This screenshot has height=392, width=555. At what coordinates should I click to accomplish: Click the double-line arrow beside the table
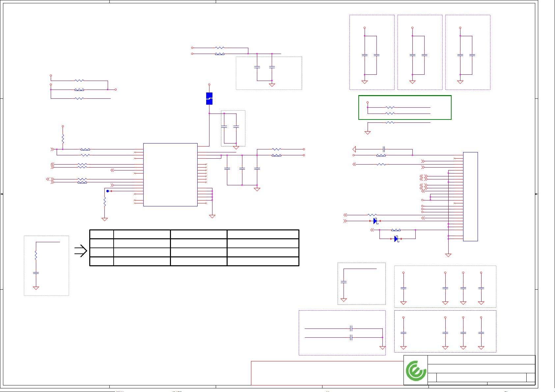pyautogui.click(x=81, y=251)
